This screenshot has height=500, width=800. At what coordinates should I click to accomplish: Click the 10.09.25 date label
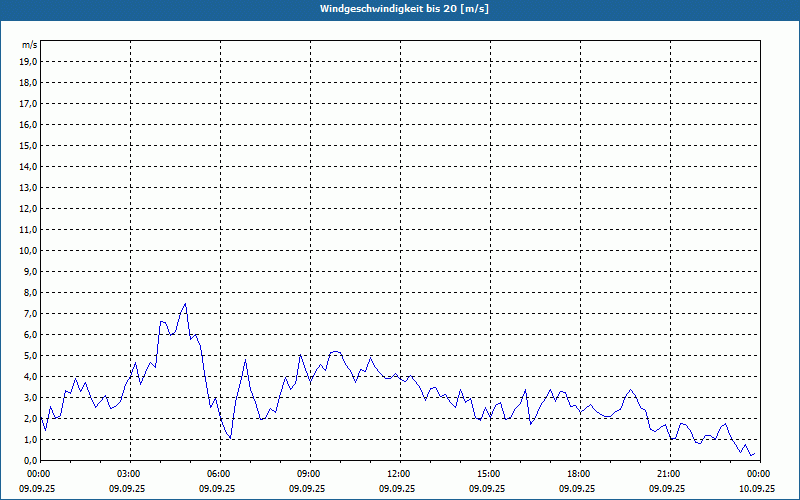pos(757,489)
